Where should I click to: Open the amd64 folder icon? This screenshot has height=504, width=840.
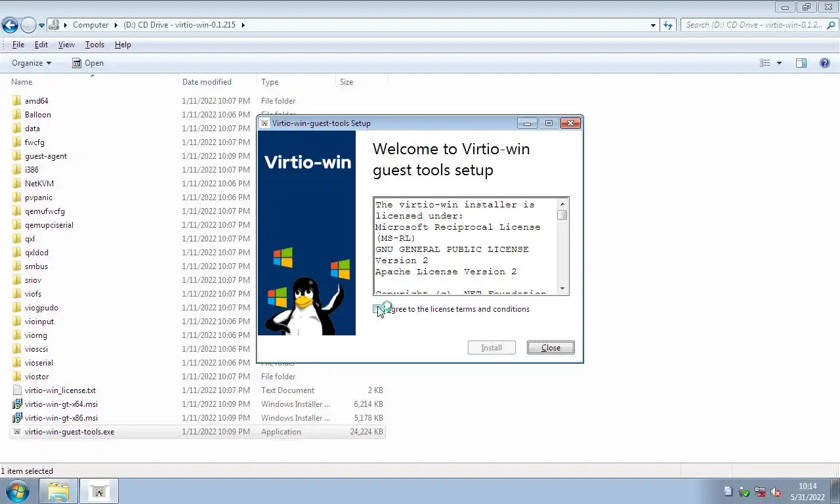[x=17, y=101]
